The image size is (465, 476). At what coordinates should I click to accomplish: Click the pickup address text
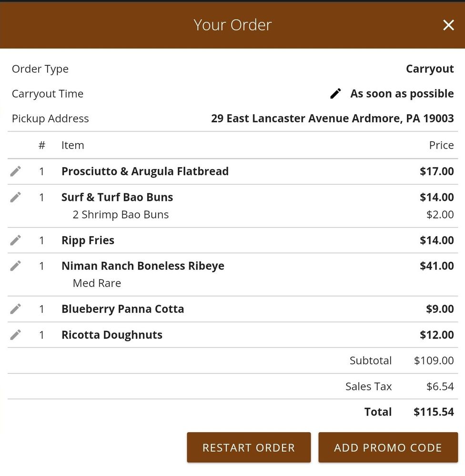pos(332,119)
